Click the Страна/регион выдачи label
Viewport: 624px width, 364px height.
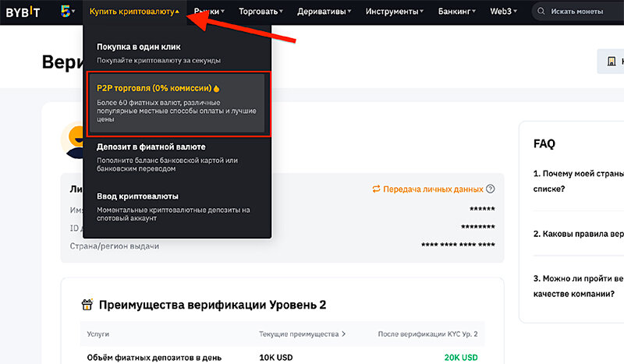coord(115,246)
